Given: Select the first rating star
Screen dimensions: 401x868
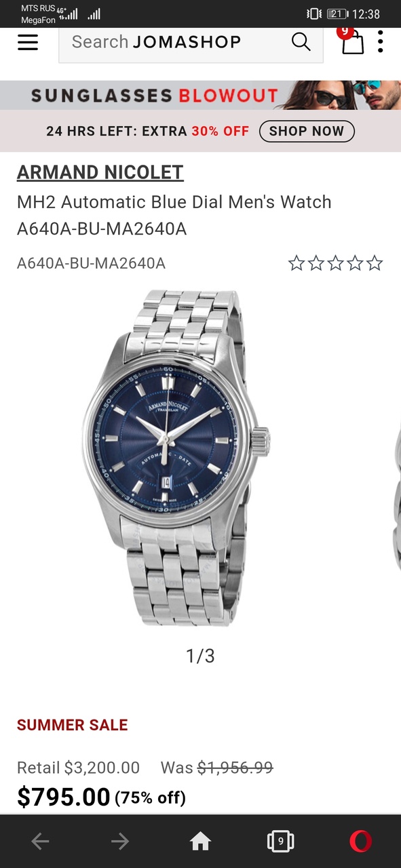Looking at the screenshot, I should pyautogui.click(x=297, y=263).
